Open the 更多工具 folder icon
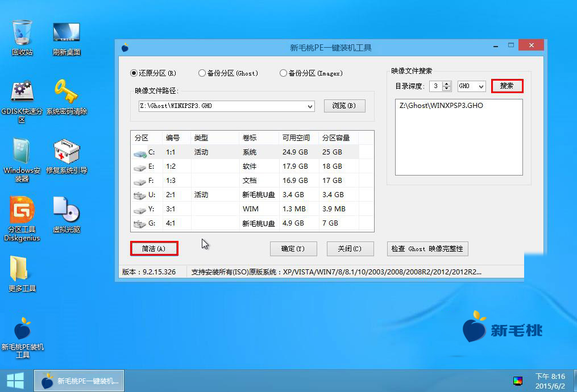Image resolution: width=577 pixels, height=392 pixels. tap(22, 274)
